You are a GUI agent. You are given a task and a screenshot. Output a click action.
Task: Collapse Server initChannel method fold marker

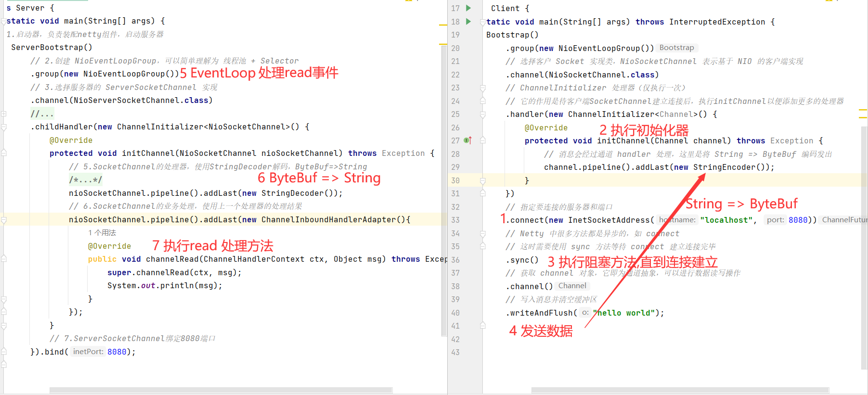pos(3,153)
